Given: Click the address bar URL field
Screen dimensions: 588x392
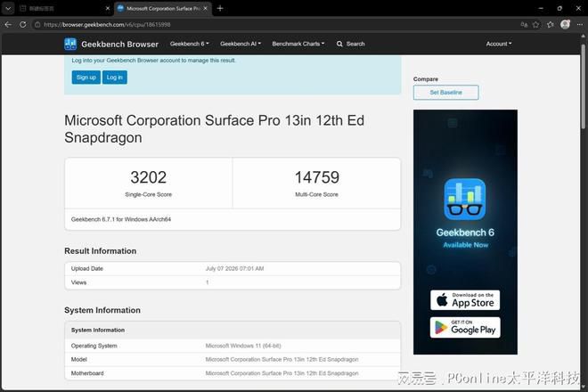Looking at the screenshot, I should [275, 24].
